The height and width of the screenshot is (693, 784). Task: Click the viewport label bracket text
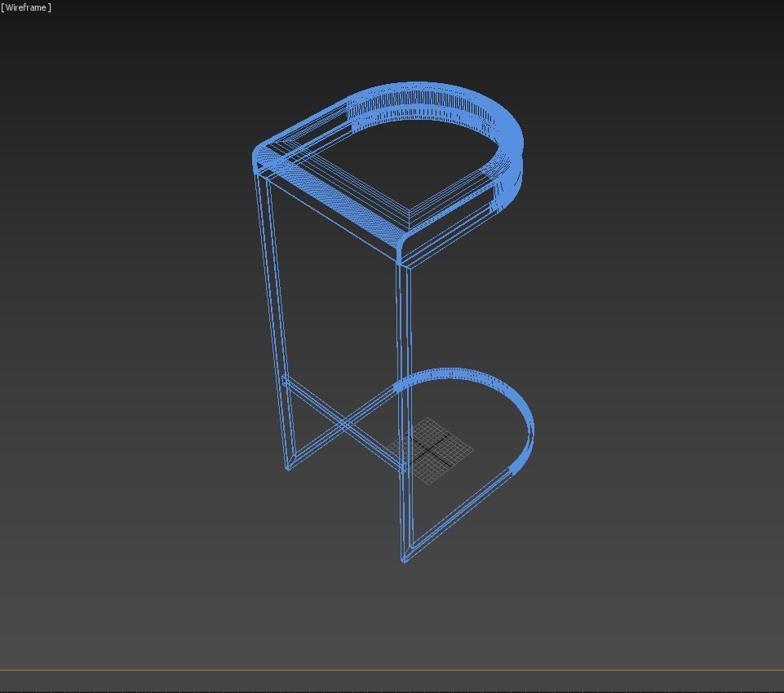[x=27, y=6]
